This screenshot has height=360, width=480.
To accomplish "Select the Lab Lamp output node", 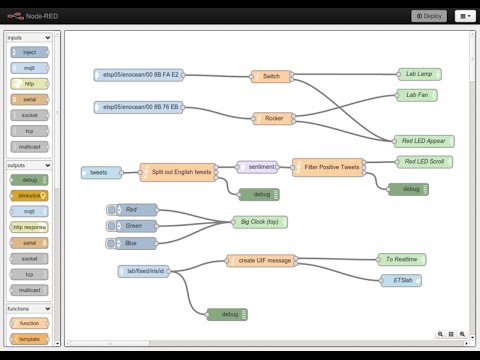I will pos(420,74).
